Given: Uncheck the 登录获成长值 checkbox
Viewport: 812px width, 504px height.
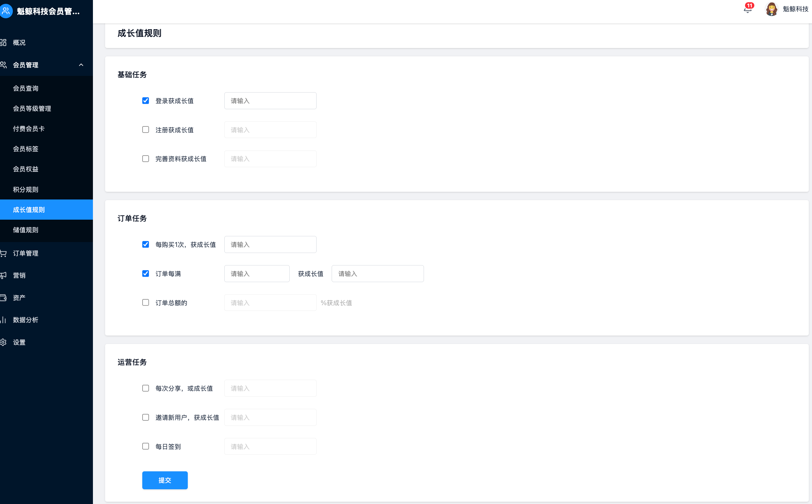Looking at the screenshot, I should [145, 101].
